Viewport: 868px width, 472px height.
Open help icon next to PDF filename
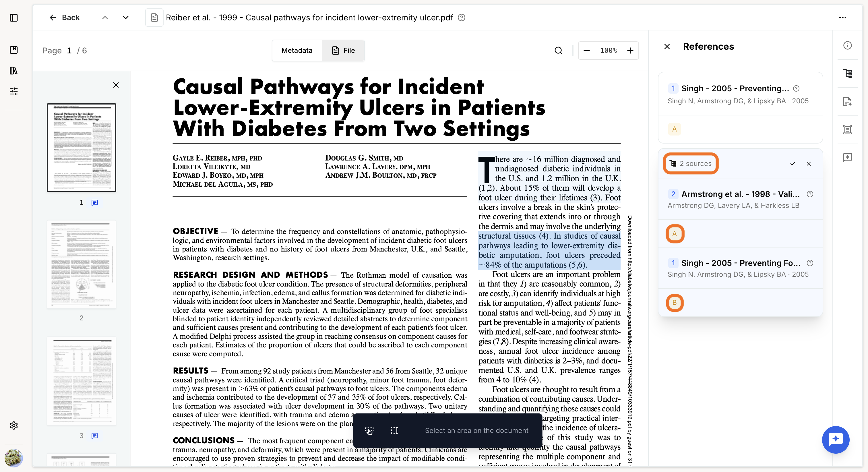[x=462, y=18]
